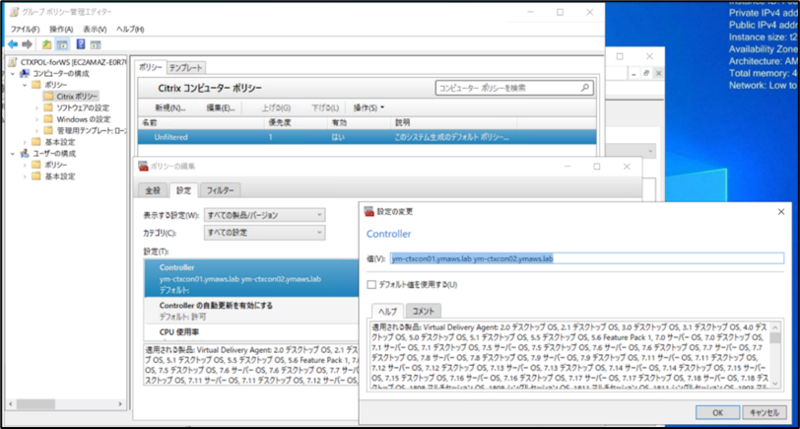Click the 説明 column header

point(454,122)
